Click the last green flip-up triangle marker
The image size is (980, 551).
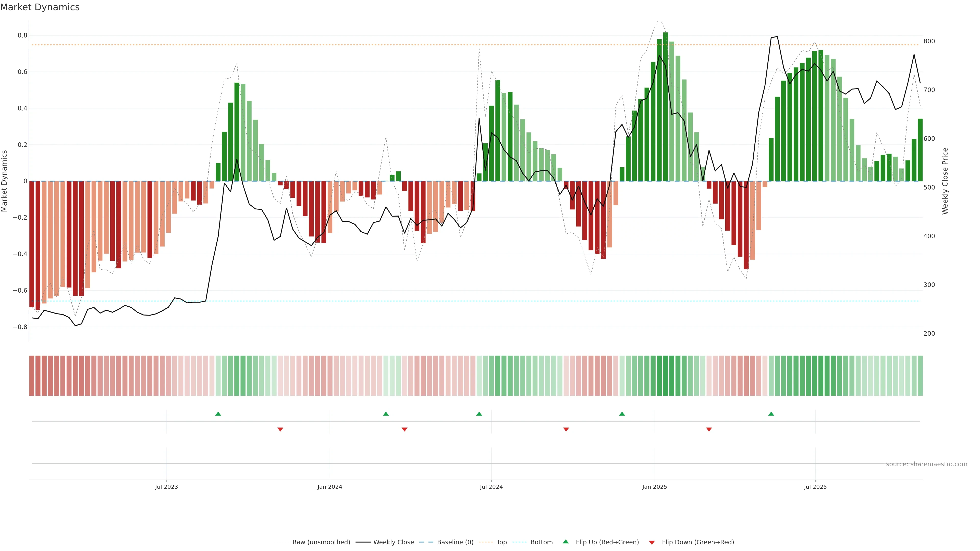tap(771, 414)
